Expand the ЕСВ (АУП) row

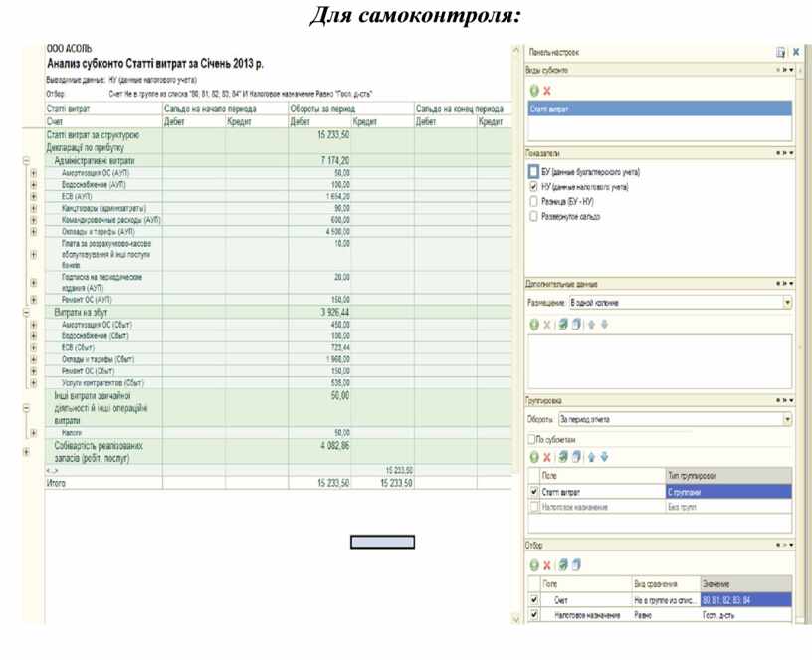[34, 196]
